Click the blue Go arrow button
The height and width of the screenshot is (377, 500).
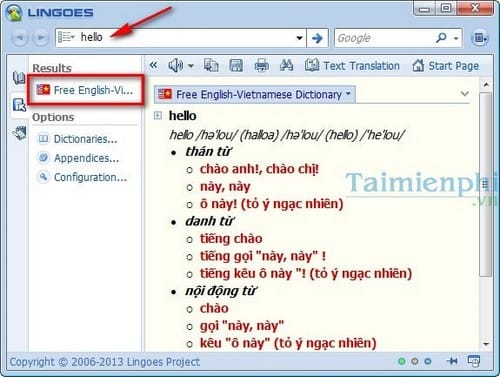tap(317, 38)
